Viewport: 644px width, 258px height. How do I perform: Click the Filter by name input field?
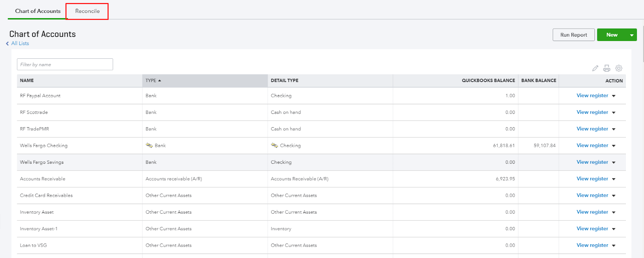click(x=65, y=64)
